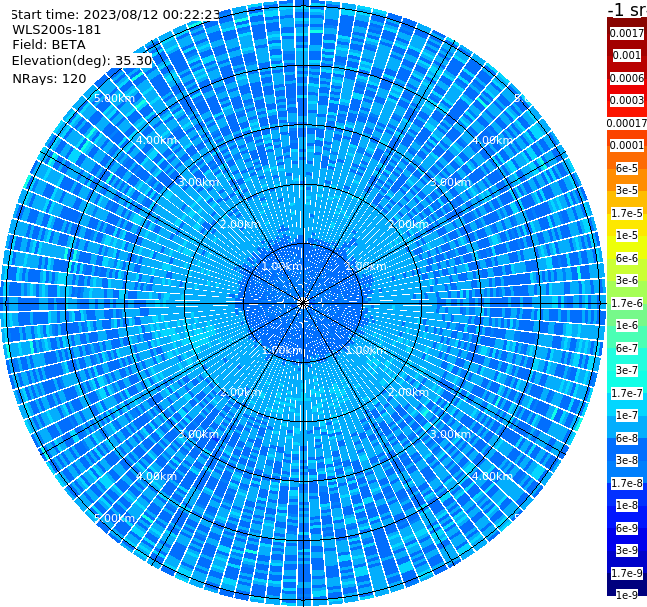Viewport: 647px width, 607px height.
Task: Click the 0.0001 colorbar label
Action: (627, 145)
